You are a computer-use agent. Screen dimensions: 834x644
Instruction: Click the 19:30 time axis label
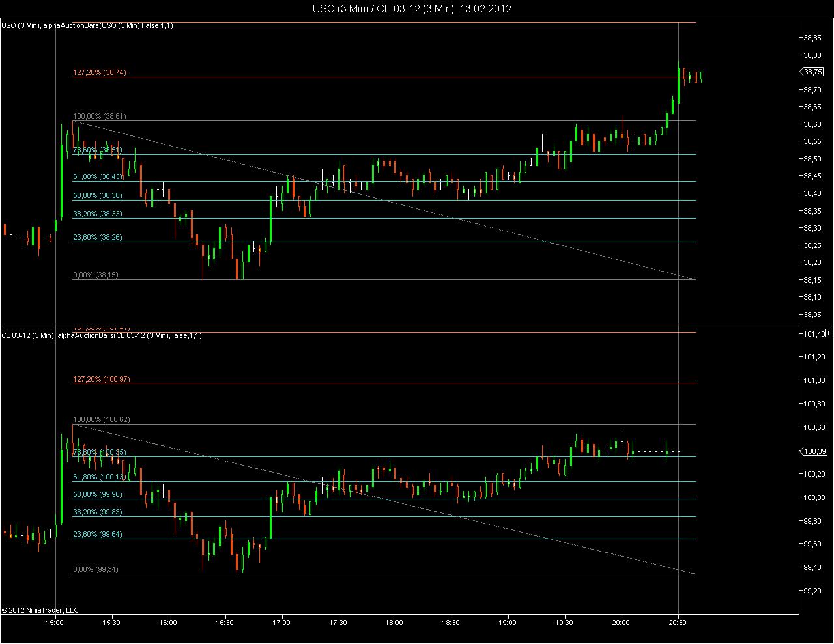pos(565,622)
